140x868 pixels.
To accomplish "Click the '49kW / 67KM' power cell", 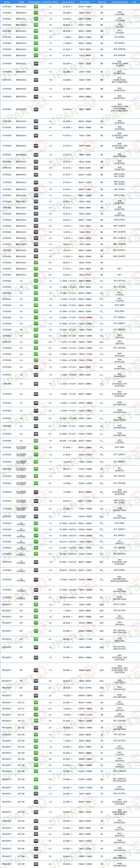I will click(85, 275).
